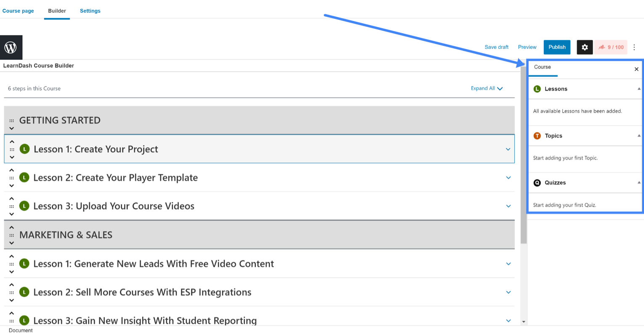Move Lesson 2: Sell More Courses down
Image resolution: width=644 pixels, height=335 pixels.
click(12, 300)
